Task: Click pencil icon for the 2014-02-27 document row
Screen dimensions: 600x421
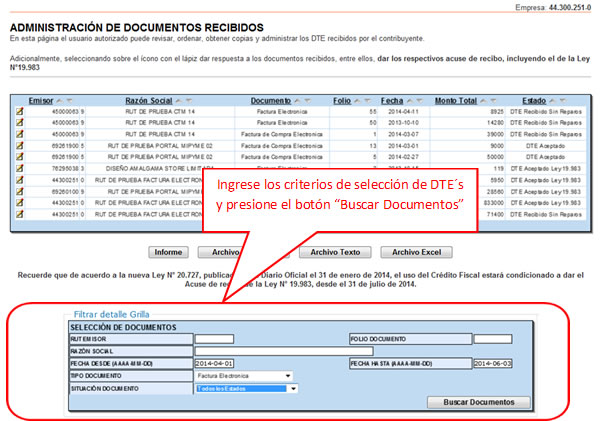Action: 20,157
